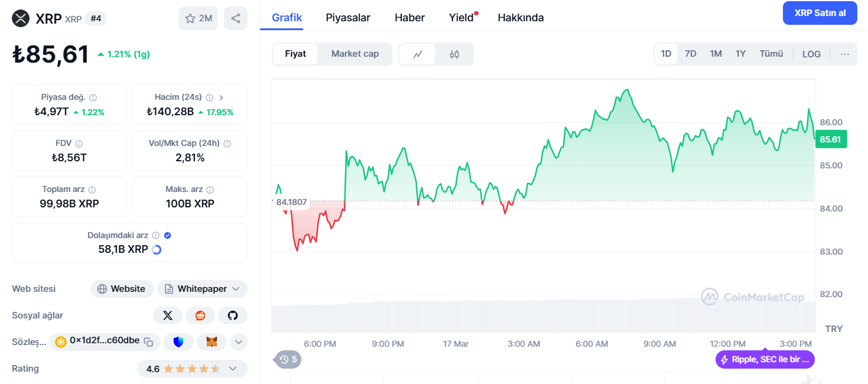Click the rating value 4.6
868x384 pixels.
pos(153,369)
